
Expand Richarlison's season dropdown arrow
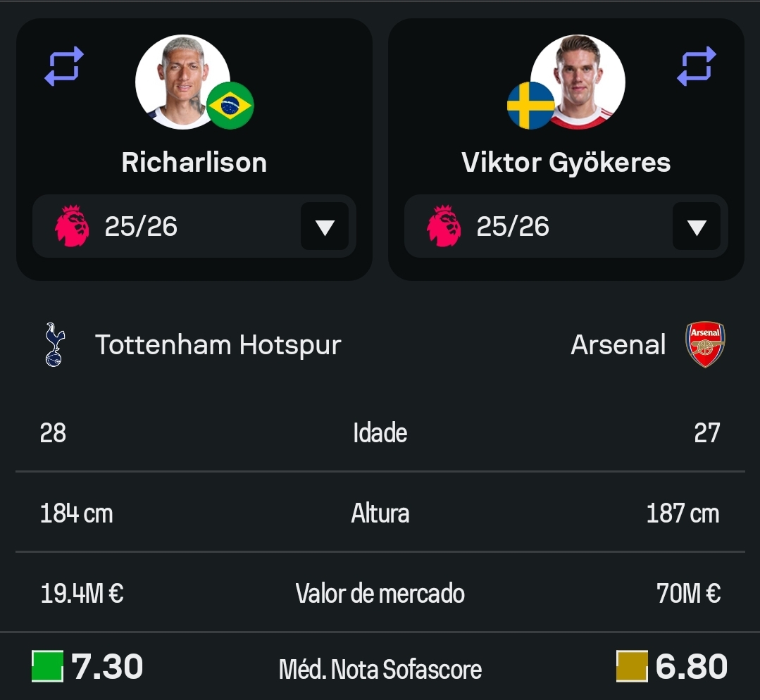(325, 226)
